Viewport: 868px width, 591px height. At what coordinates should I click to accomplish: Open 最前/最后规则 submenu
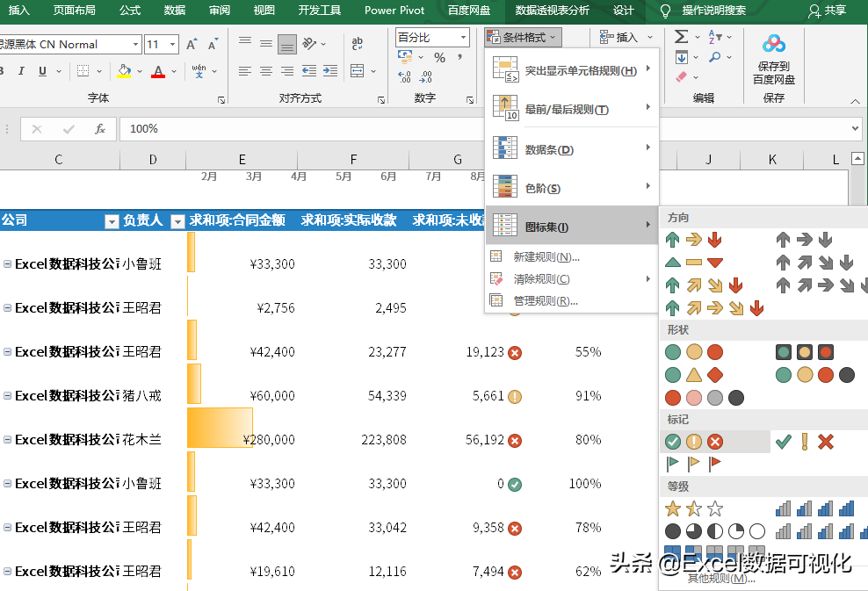pos(572,109)
